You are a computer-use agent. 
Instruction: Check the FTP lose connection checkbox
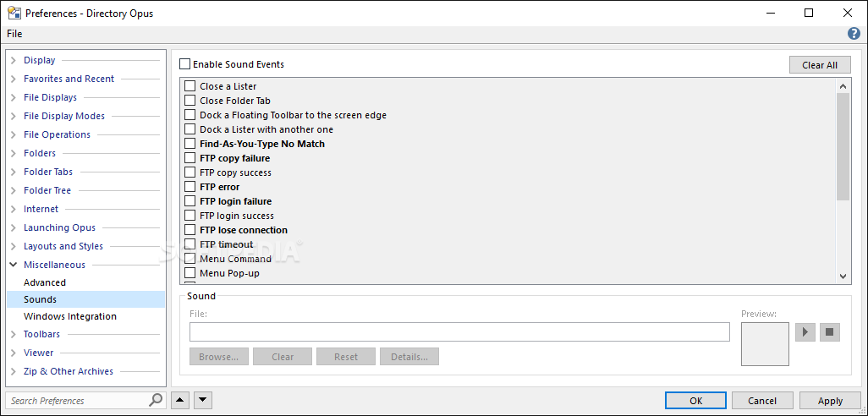[190, 230]
